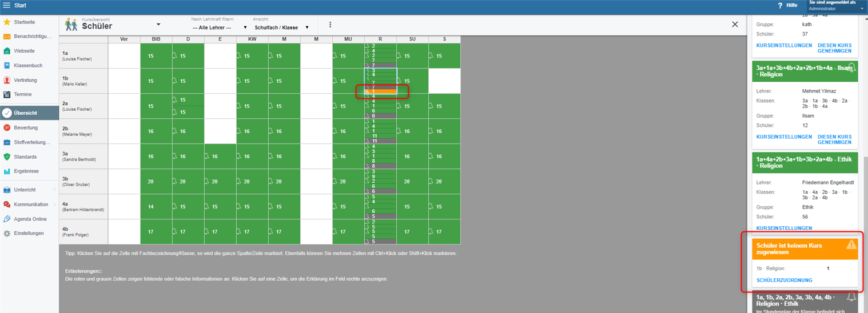Click bell icon in 3a E cell
Viewport: 868px width, 313px height.
(208, 156)
